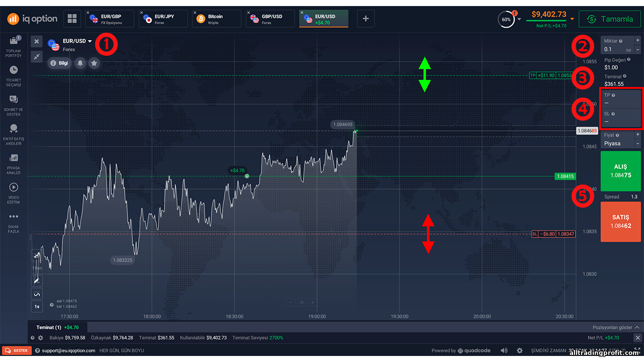The height and width of the screenshot is (362, 644).
Task: Click the support@eu.iqoption.com link
Action: (68, 350)
